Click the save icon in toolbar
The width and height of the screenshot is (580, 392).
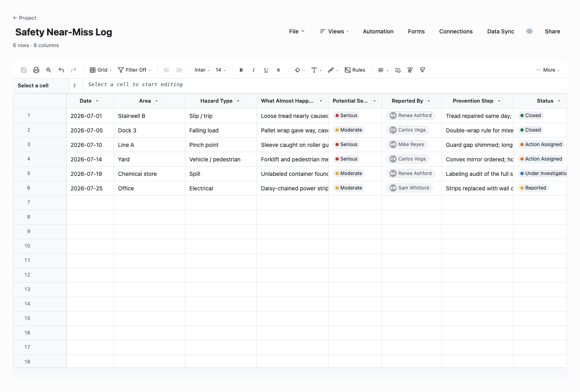coord(24,70)
